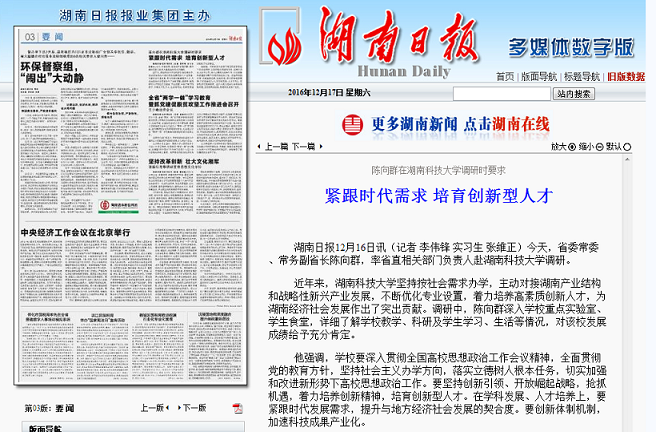Click 紧跟时代需求 article region on page thumbnail

[x=195, y=69]
